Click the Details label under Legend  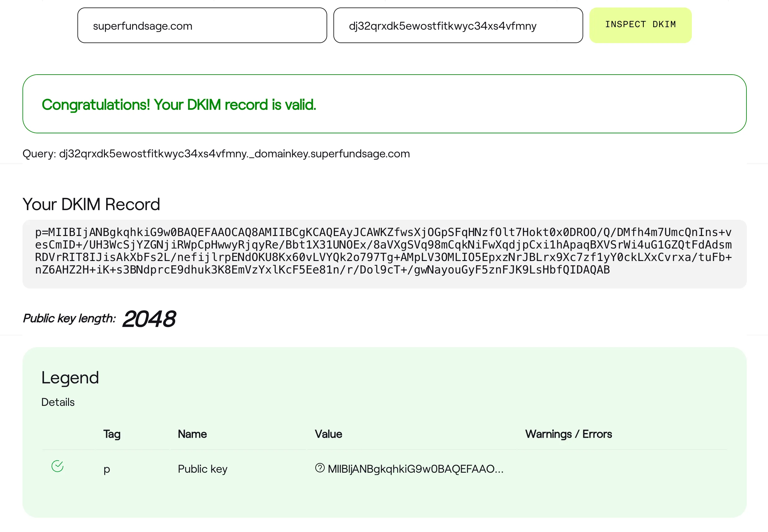tap(58, 402)
